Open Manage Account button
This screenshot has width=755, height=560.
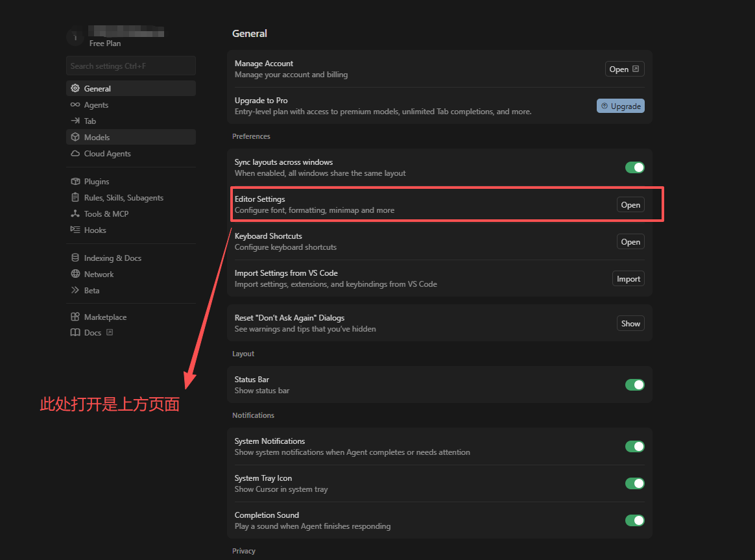click(x=625, y=69)
